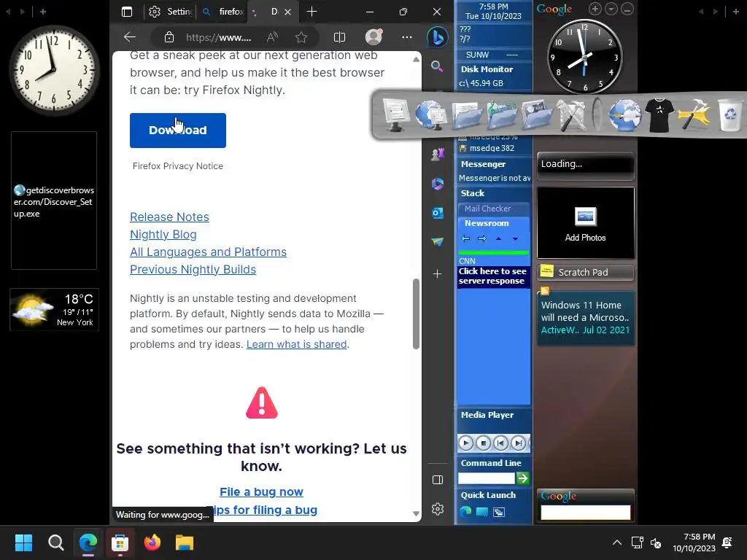Open the Drop paper-plane icon in Edge sidebar

point(438,242)
